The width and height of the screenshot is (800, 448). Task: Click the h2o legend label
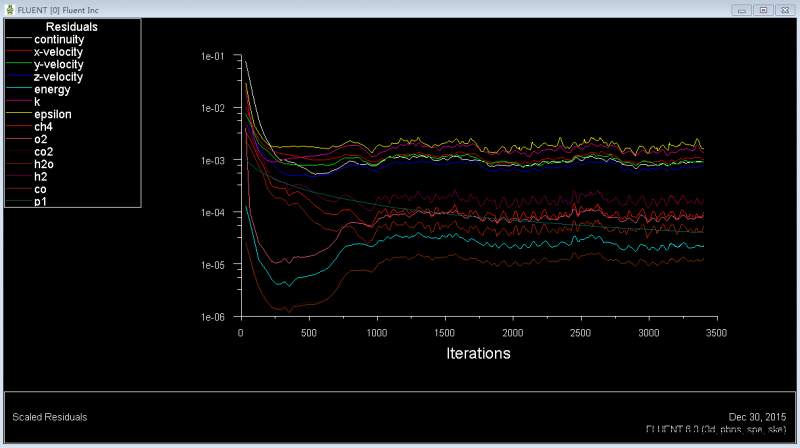43,164
